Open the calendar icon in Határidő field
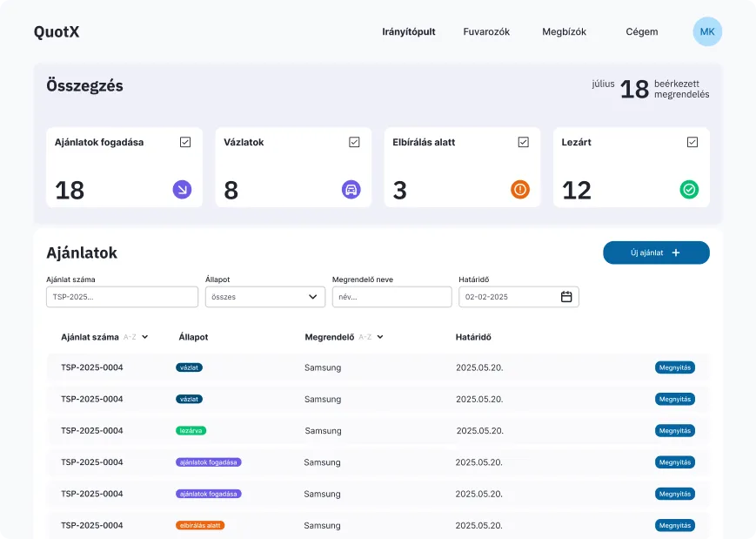This screenshot has width=756, height=539. pyautogui.click(x=566, y=297)
